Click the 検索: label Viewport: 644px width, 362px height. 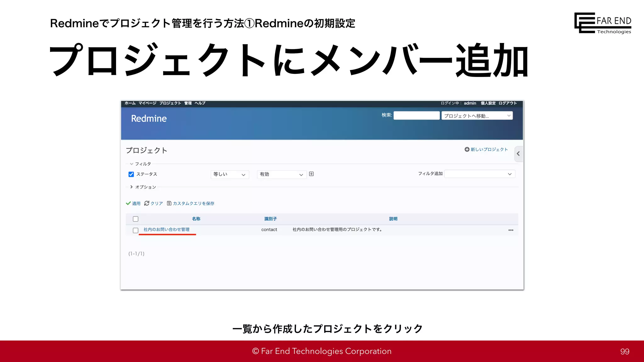tap(387, 115)
